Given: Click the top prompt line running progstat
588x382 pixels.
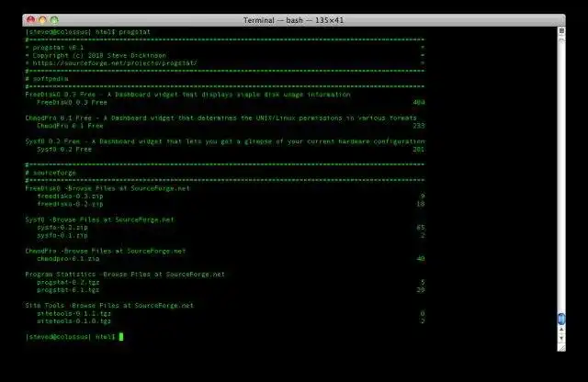Looking at the screenshot, I should click(88, 32).
